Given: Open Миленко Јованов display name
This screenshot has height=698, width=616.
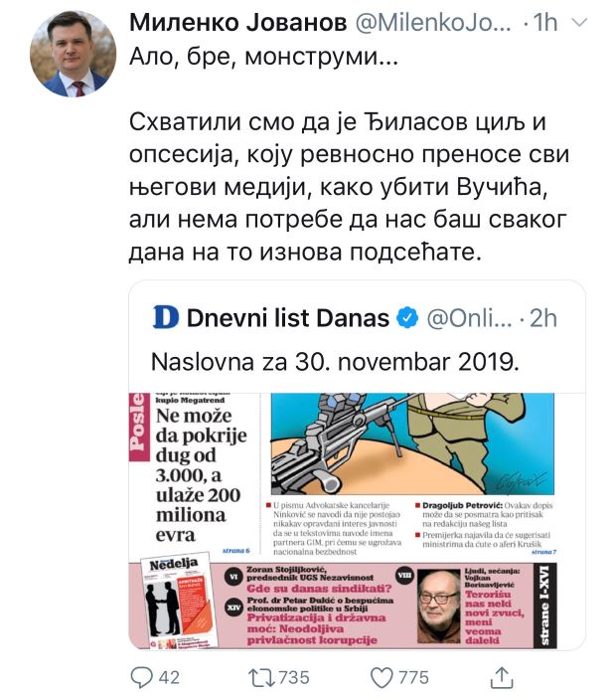Looking at the screenshot, I should pyautogui.click(x=237, y=22).
